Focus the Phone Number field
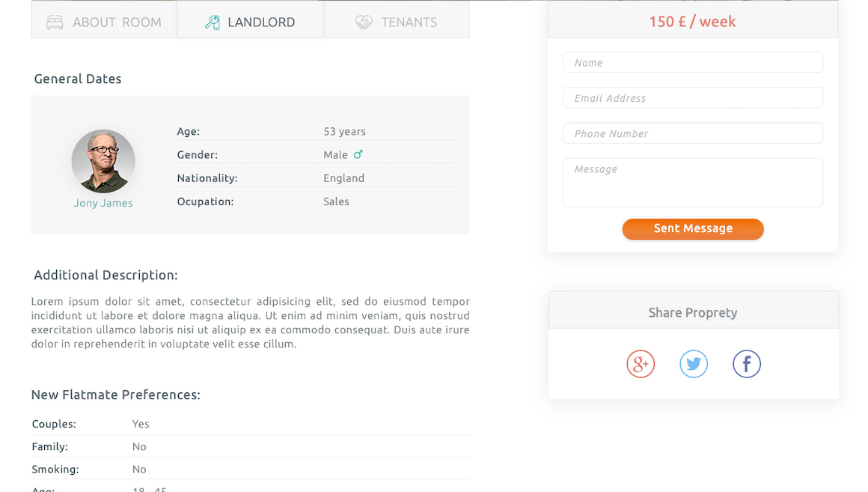This screenshot has height=492, width=868. click(x=693, y=133)
